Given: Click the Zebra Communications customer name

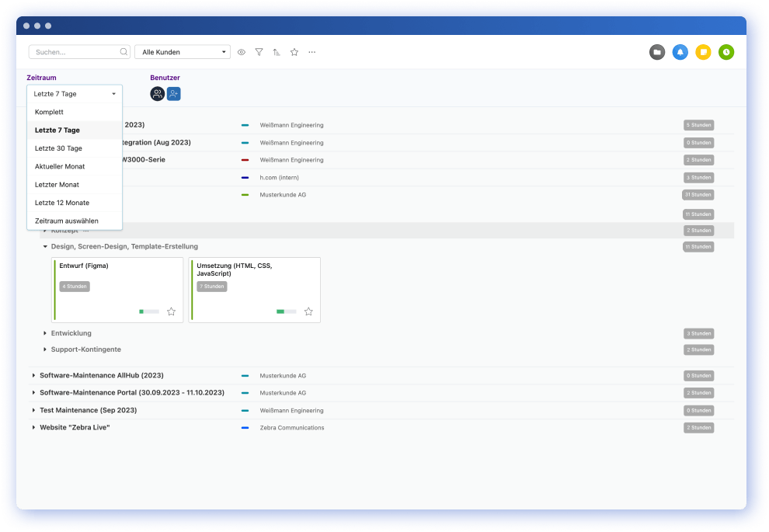Looking at the screenshot, I should (x=292, y=428).
